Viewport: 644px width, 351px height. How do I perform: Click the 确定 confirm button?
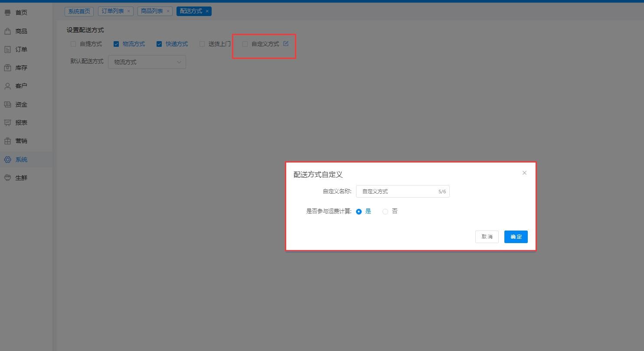coord(516,237)
